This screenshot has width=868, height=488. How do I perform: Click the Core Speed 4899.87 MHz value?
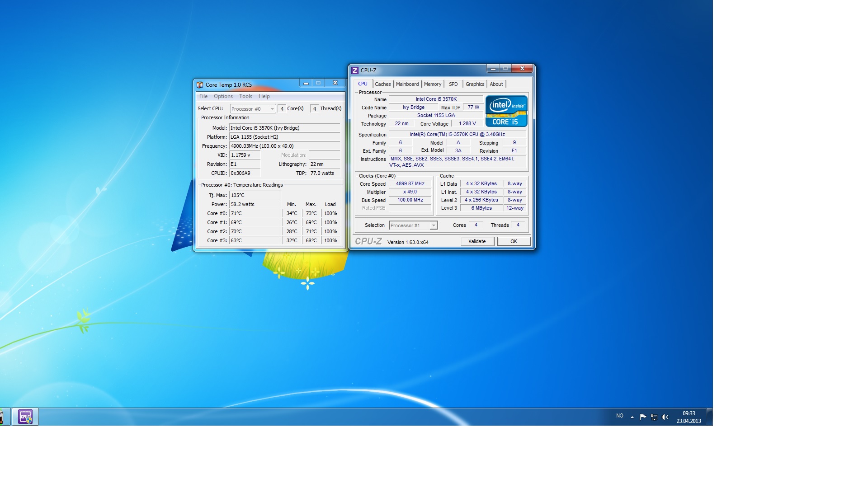(x=410, y=184)
